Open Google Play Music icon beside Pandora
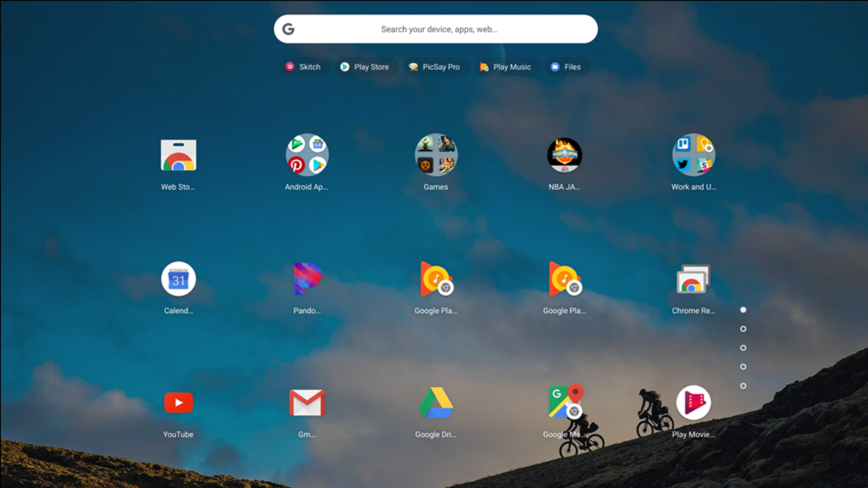This screenshot has width=868, height=488. pyautogui.click(x=436, y=279)
